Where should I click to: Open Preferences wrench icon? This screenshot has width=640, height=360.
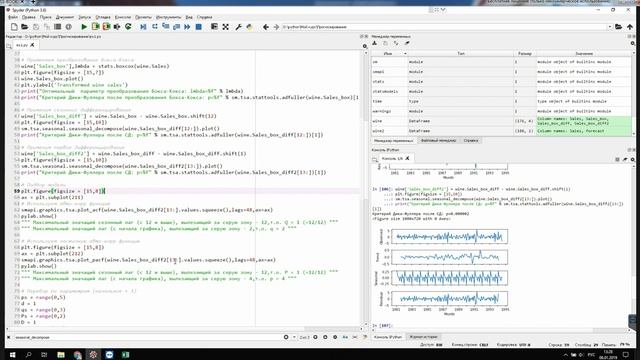pyautogui.click(x=238, y=27)
